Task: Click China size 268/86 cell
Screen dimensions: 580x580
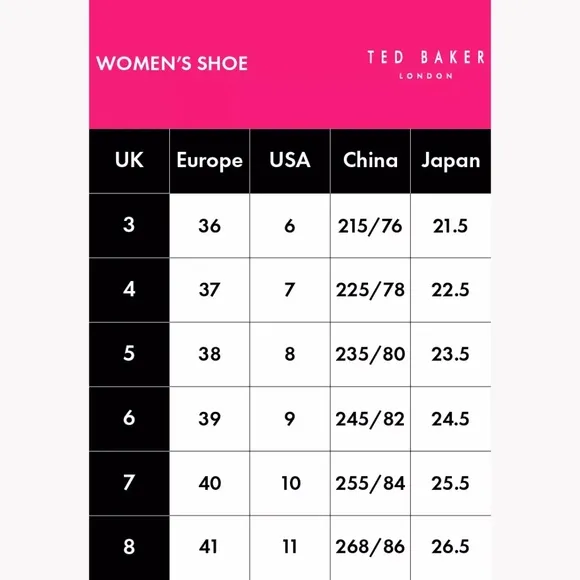Action: (370, 547)
